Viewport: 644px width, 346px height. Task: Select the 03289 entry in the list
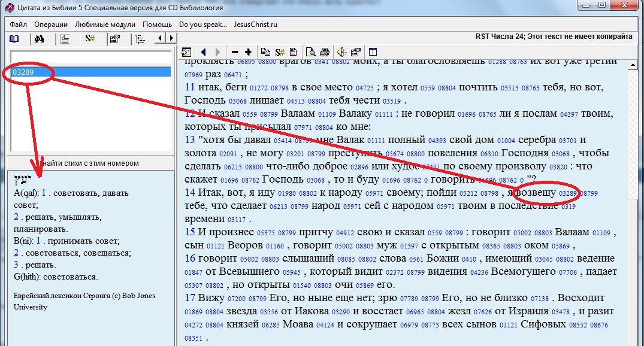(x=90, y=72)
